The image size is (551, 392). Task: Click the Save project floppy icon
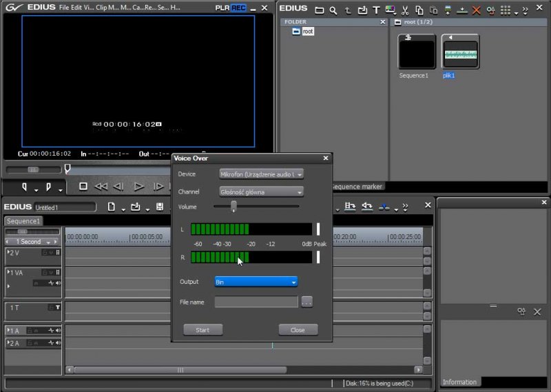[x=160, y=207]
